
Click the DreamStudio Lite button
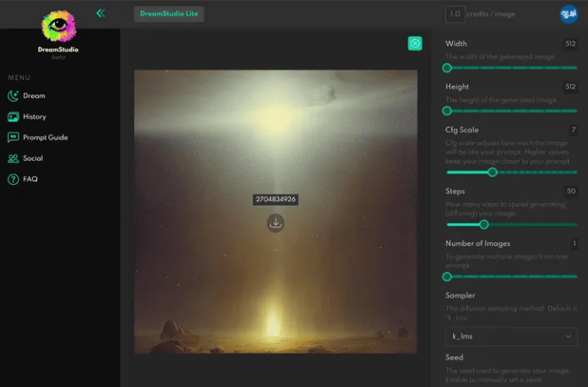tap(169, 14)
